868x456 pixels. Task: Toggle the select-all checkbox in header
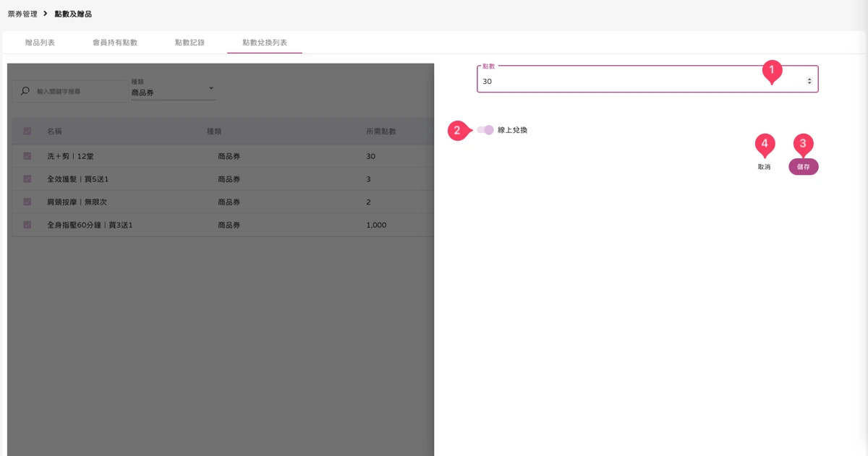(27, 132)
